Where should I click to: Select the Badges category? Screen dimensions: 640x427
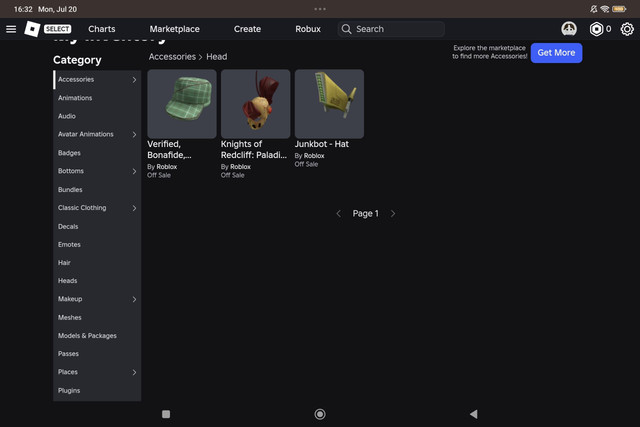(x=69, y=153)
